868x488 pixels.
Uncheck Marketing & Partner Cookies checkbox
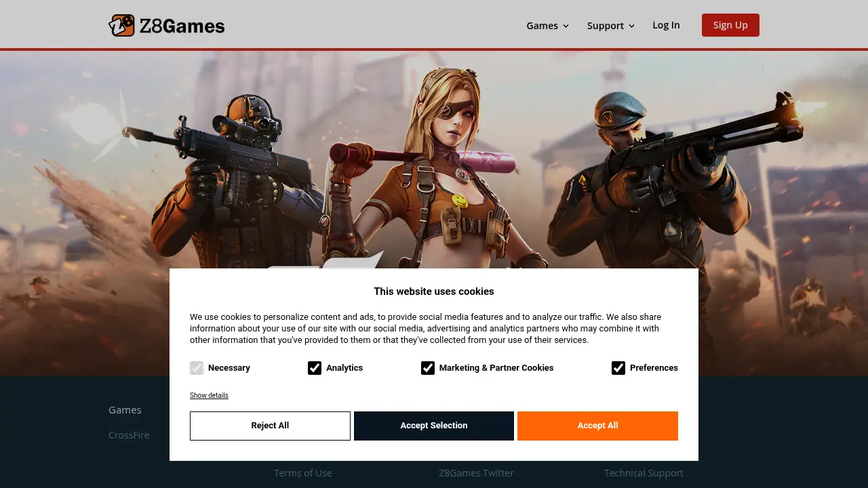(x=428, y=368)
